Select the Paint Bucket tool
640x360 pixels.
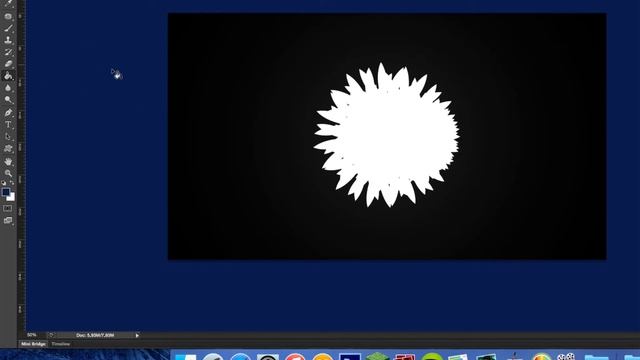click(8, 76)
